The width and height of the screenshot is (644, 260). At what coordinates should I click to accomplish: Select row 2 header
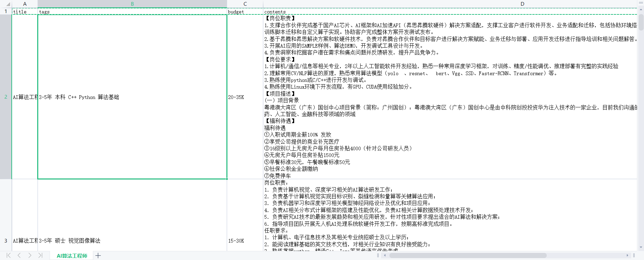[6, 97]
